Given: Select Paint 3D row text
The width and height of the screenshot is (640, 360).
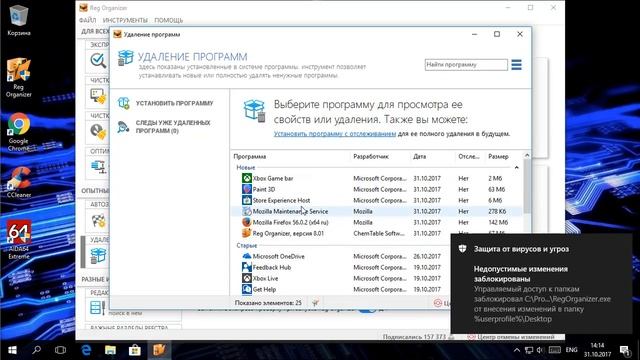Looking at the screenshot, I should tap(264, 189).
